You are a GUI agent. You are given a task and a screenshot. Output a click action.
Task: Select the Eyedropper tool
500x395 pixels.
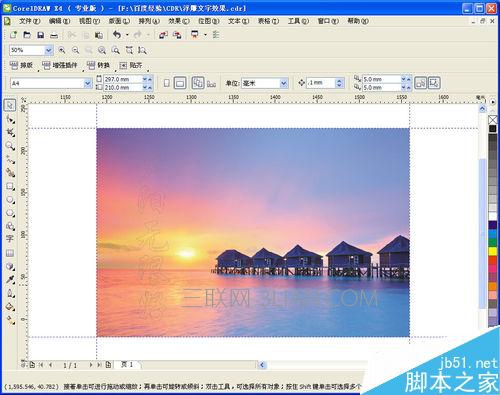click(x=10, y=280)
